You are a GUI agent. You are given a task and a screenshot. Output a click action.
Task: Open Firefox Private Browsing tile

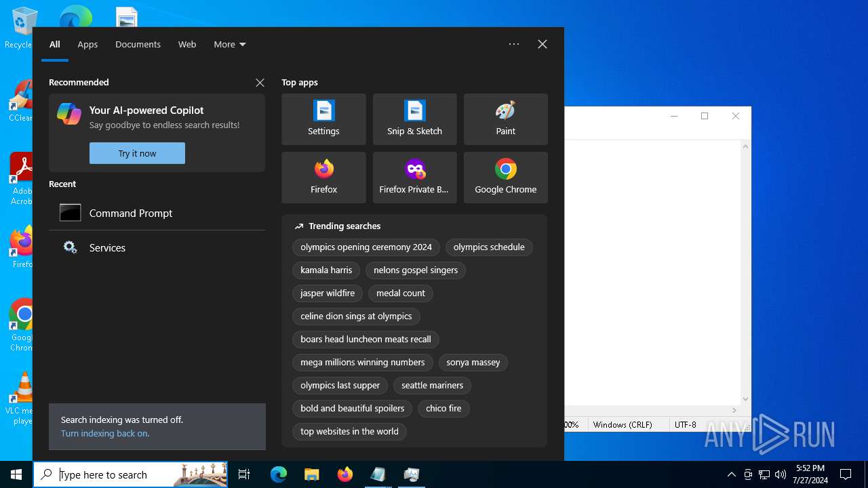click(414, 178)
